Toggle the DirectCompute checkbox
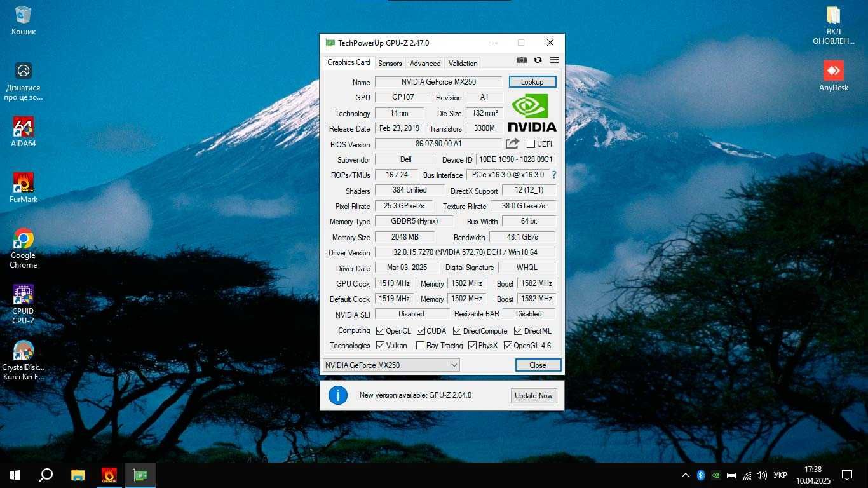Screen dimensions: 868x488 457,331
